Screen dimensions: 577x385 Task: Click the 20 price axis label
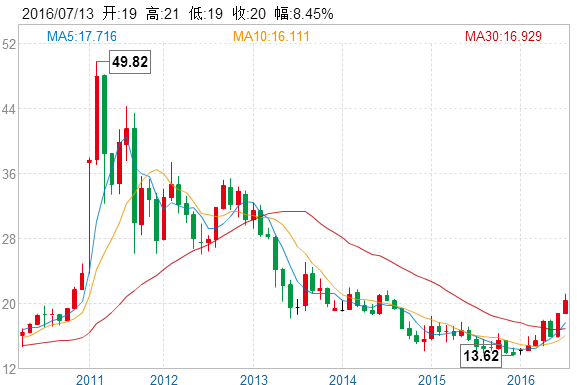tap(9, 304)
